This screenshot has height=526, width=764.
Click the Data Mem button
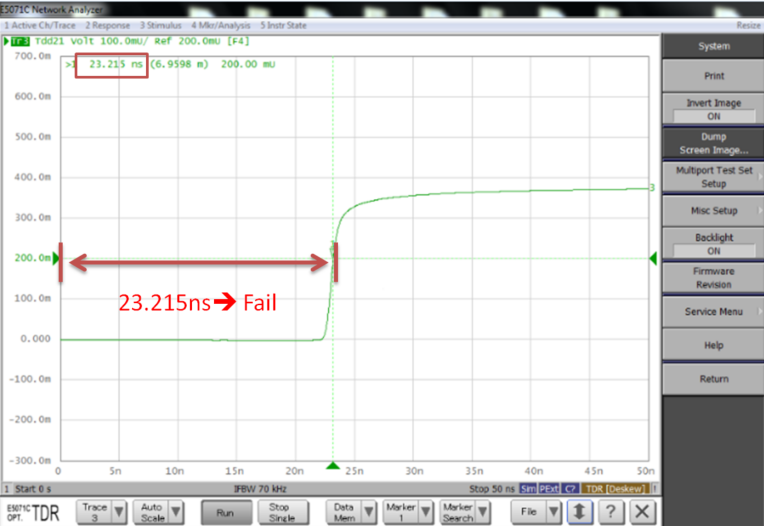pos(344,512)
